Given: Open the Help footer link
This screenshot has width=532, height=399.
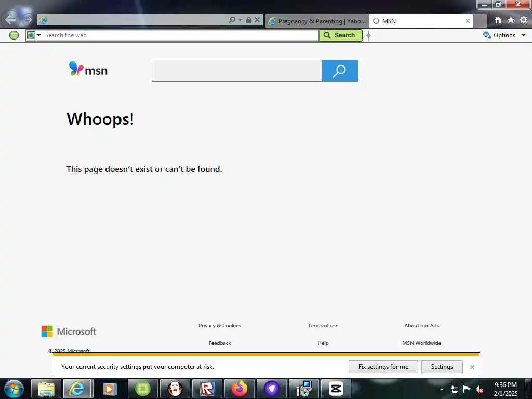Looking at the screenshot, I should click(x=323, y=343).
